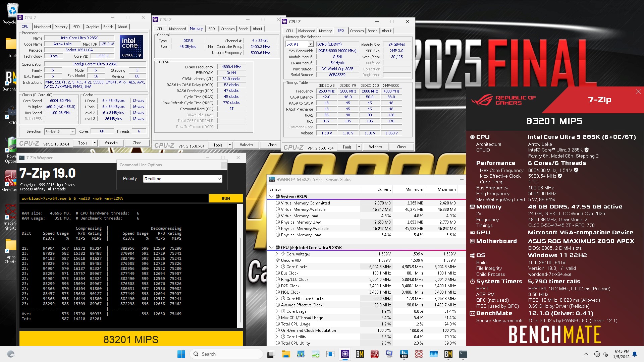
Task: Open Task View from the taskbar
Action: click(x=270, y=354)
